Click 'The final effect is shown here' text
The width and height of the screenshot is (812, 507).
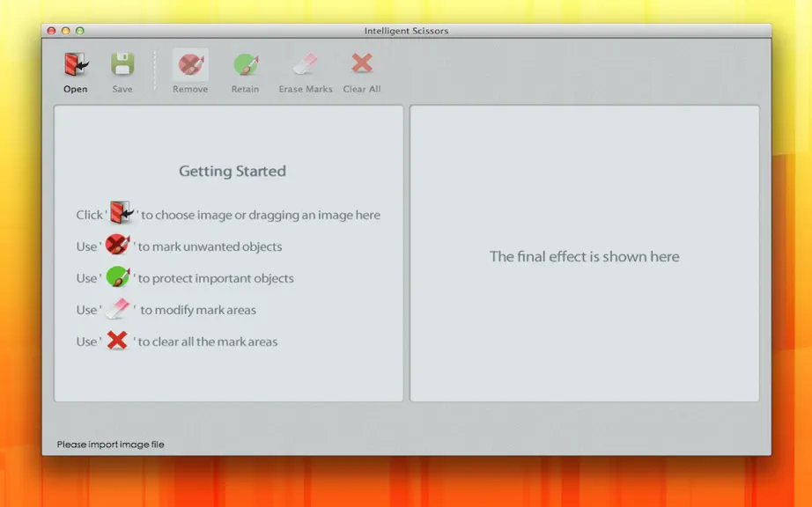point(585,257)
